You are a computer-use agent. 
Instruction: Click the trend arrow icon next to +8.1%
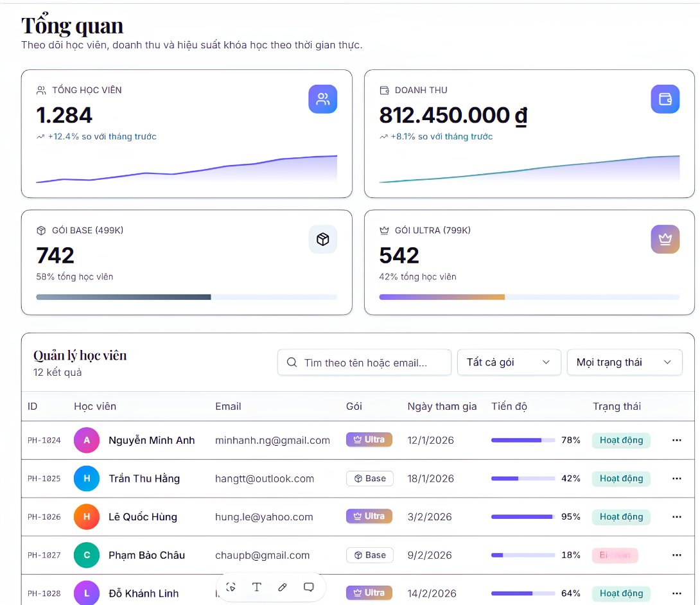pyautogui.click(x=383, y=137)
